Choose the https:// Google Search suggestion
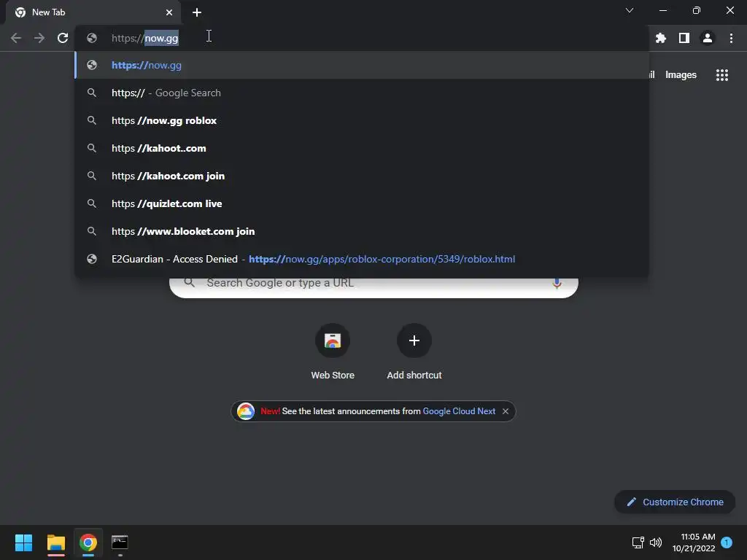This screenshot has height=560, width=747. pyautogui.click(x=362, y=93)
